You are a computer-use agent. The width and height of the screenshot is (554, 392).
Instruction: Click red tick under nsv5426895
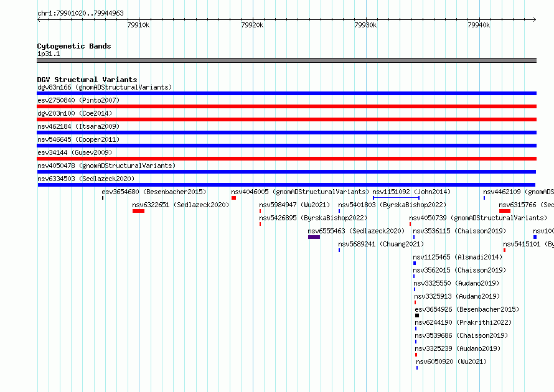[260, 224]
